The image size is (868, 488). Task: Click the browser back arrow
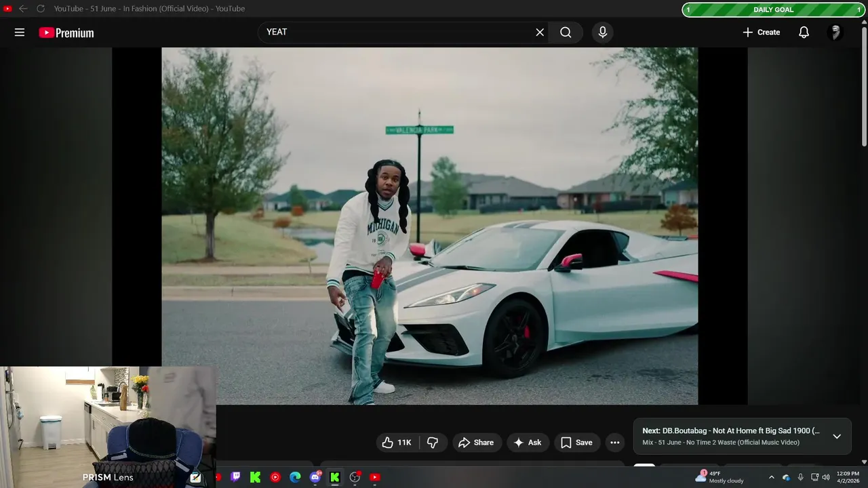pyautogui.click(x=23, y=9)
